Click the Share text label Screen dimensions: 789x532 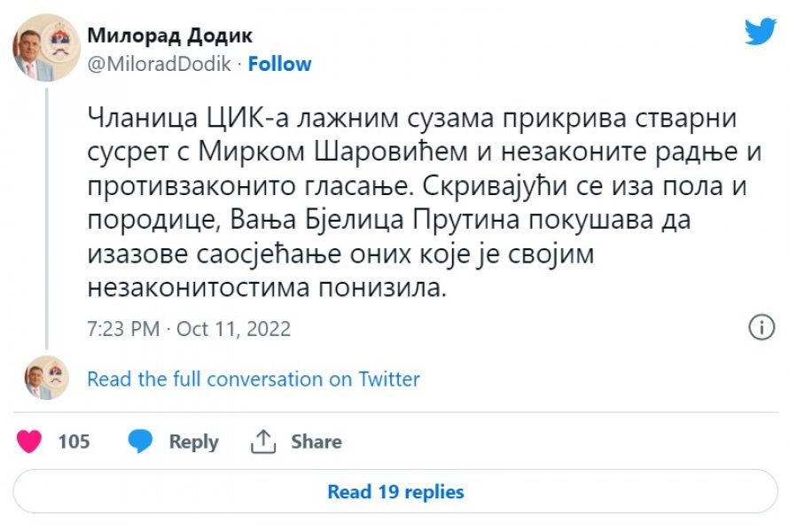pyautogui.click(x=316, y=442)
